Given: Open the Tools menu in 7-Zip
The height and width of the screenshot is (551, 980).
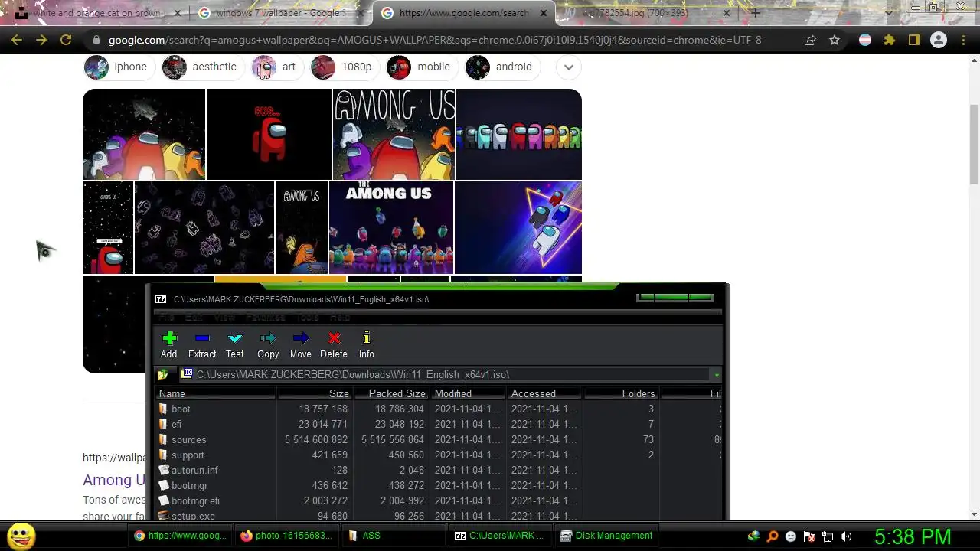Looking at the screenshot, I should point(307,317).
